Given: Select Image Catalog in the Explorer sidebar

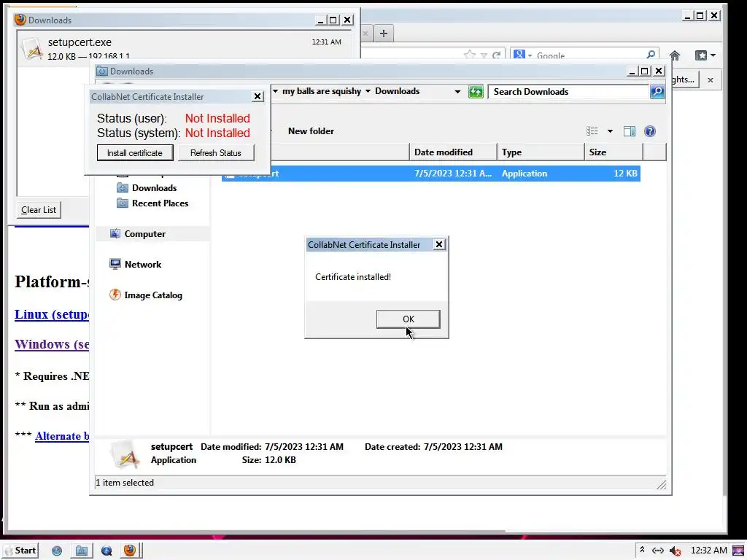Looking at the screenshot, I should (x=153, y=295).
